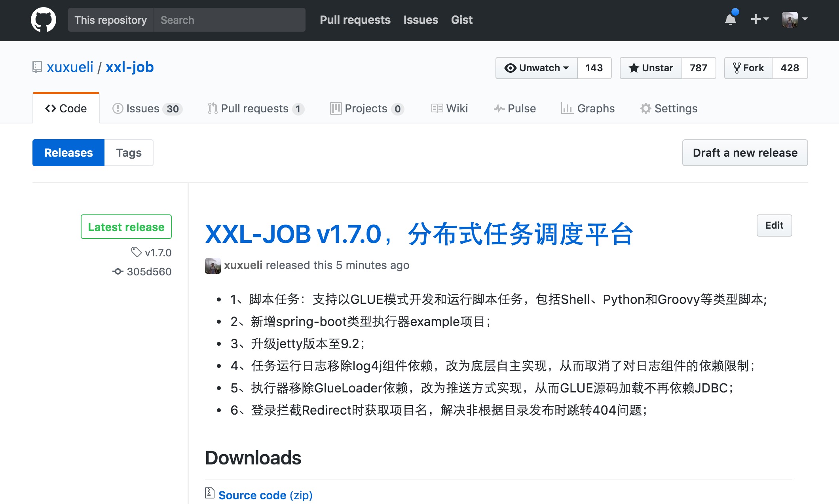Image resolution: width=839 pixels, height=504 pixels.
Task: Open Pull requests in the top navigation
Action: click(x=355, y=20)
